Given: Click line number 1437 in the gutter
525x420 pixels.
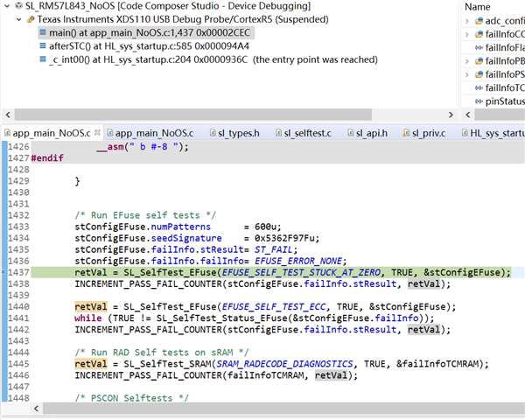Looking at the screenshot, I should tap(18, 272).
